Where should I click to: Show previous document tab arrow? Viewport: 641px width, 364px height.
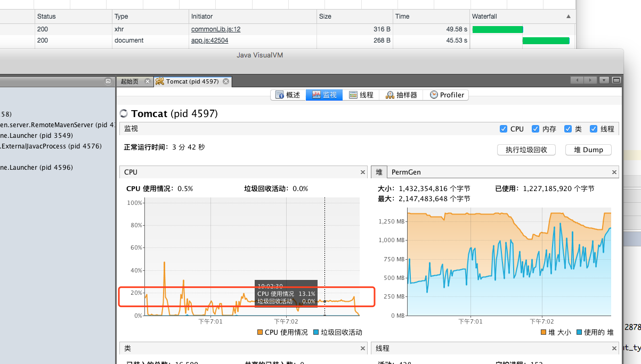point(577,80)
